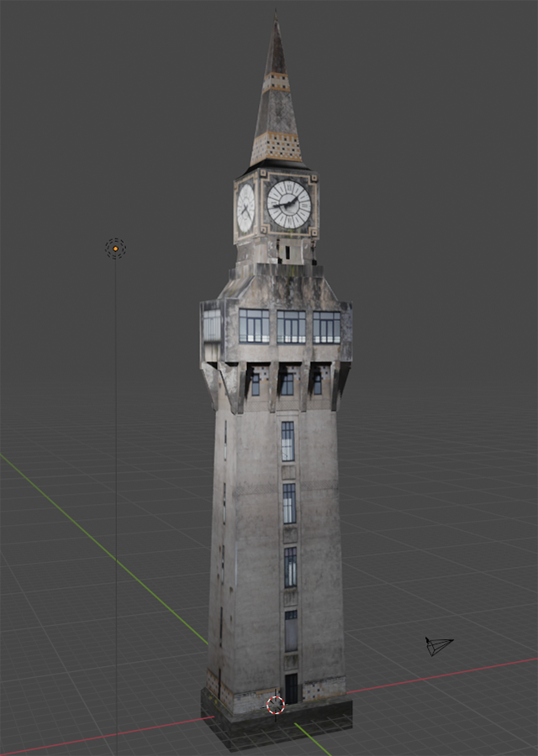Click the front-facing clock face

288,204
